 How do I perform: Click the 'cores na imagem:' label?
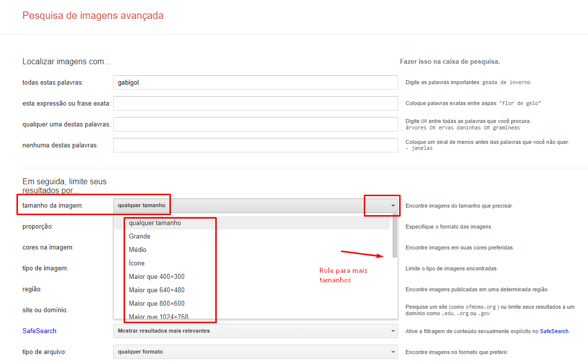pos(48,247)
